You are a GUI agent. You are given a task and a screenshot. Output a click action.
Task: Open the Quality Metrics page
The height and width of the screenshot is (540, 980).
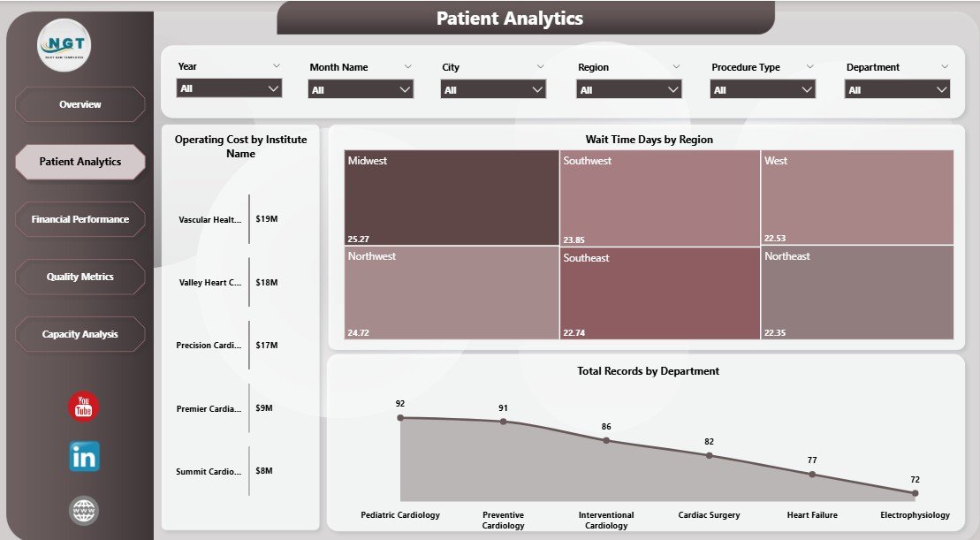(x=80, y=277)
